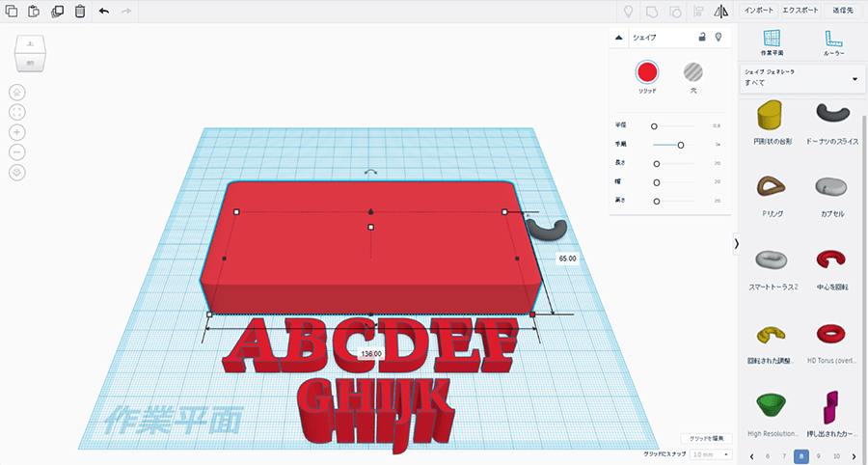Image resolution: width=868 pixels, height=465 pixels.
Task: Set the shape to 穴 (hole) mode
Action: (692, 71)
